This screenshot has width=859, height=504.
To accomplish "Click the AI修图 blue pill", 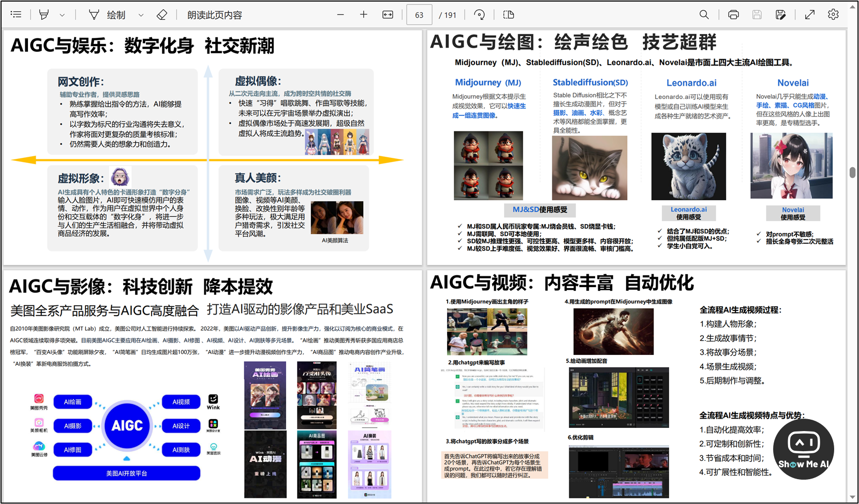I will (72, 450).
